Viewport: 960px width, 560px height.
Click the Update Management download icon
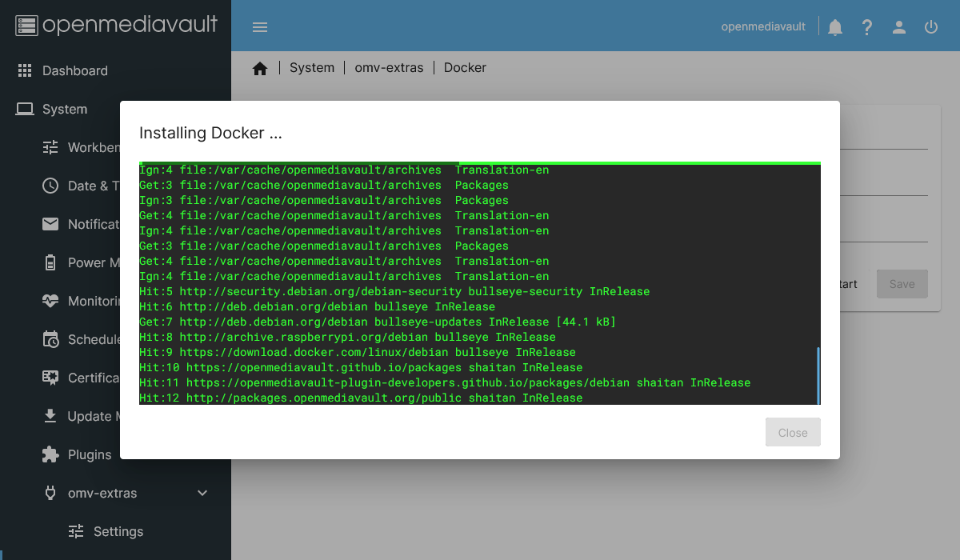tap(50, 416)
